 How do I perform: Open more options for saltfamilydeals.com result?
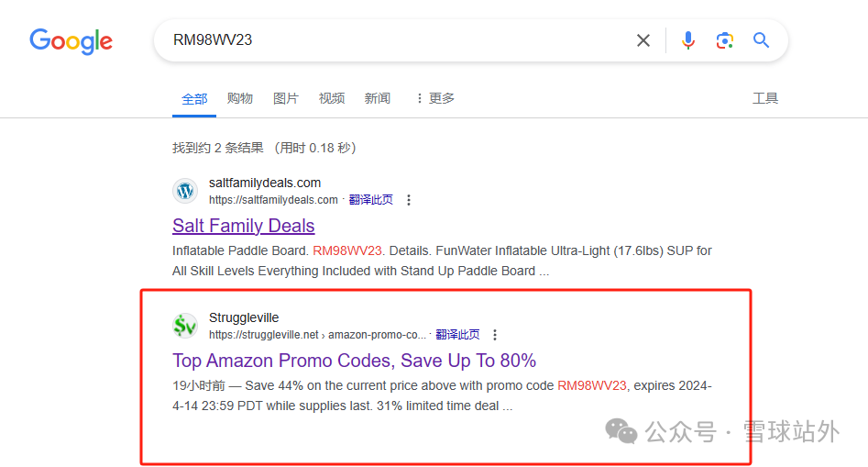[x=409, y=200]
